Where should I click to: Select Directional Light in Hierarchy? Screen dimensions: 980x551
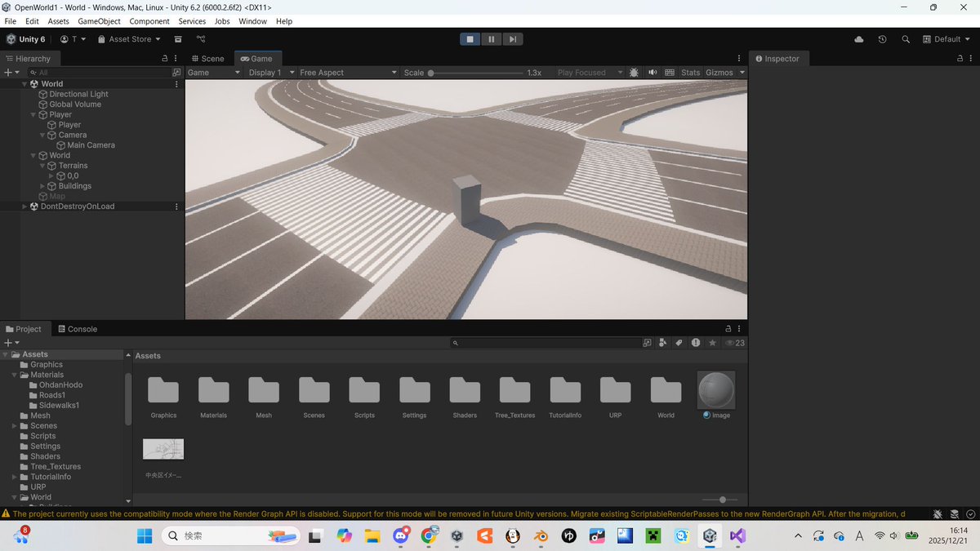pos(78,94)
